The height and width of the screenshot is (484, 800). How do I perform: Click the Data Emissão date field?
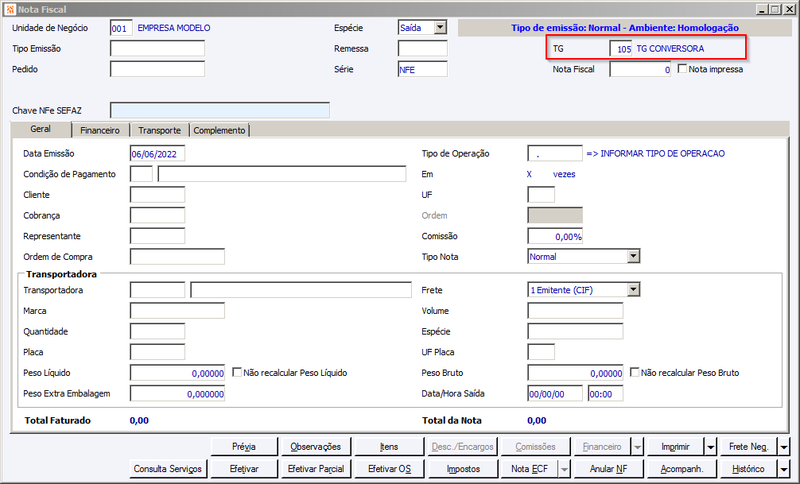tap(157, 154)
